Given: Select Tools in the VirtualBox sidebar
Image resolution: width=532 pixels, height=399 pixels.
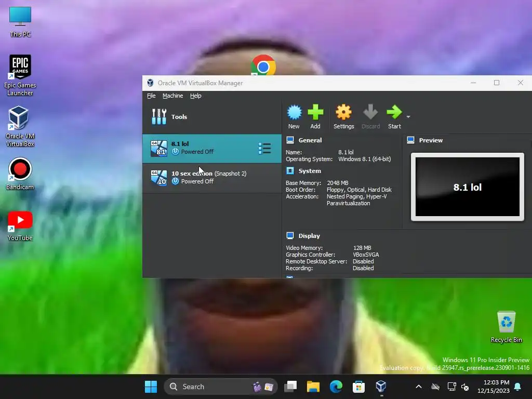Looking at the screenshot, I should pos(212,117).
